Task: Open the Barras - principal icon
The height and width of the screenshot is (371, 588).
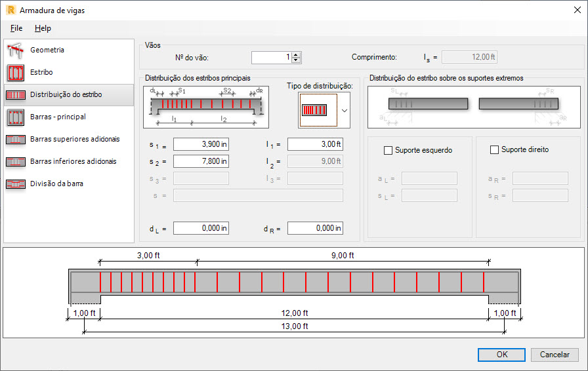Action: point(15,117)
